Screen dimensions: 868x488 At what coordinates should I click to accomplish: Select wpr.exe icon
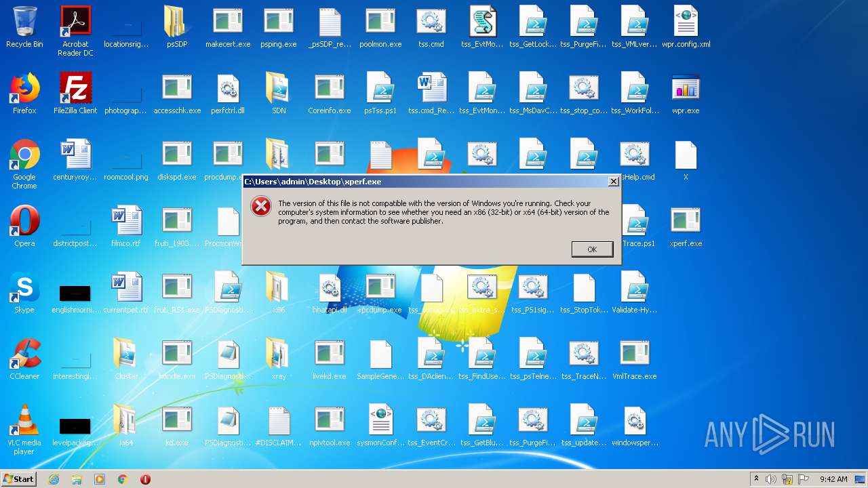pyautogui.click(x=686, y=94)
